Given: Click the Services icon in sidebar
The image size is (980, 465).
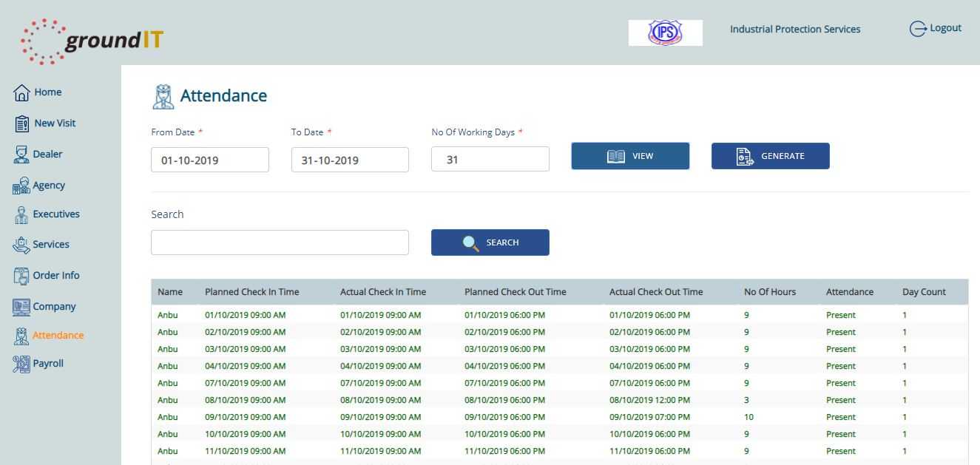Looking at the screenshot, I should pos(21,245).
